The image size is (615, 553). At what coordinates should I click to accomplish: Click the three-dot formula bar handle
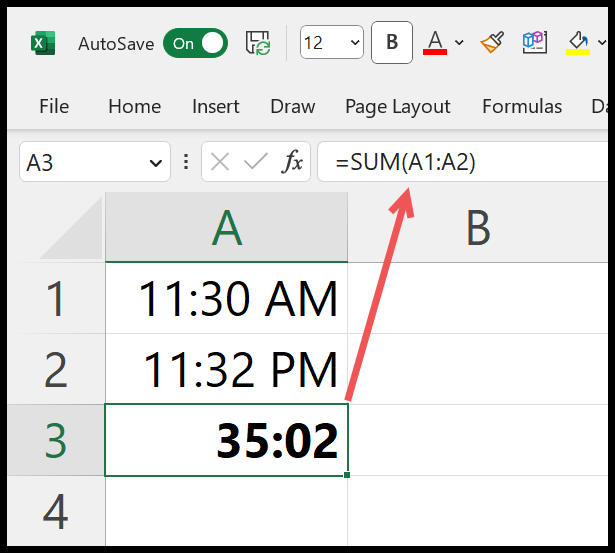(186, 162)
